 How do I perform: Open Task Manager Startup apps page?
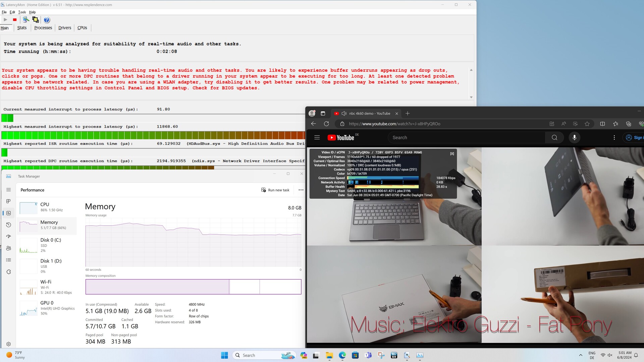point(9,236)
